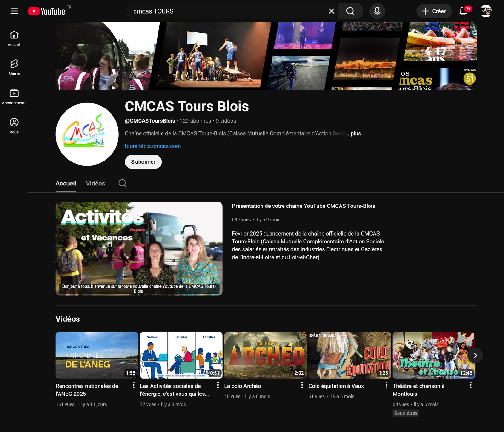504x432 pixels.
Task: Click '46 vues · il y a 6 mois'
Action: tap(247, 396)
